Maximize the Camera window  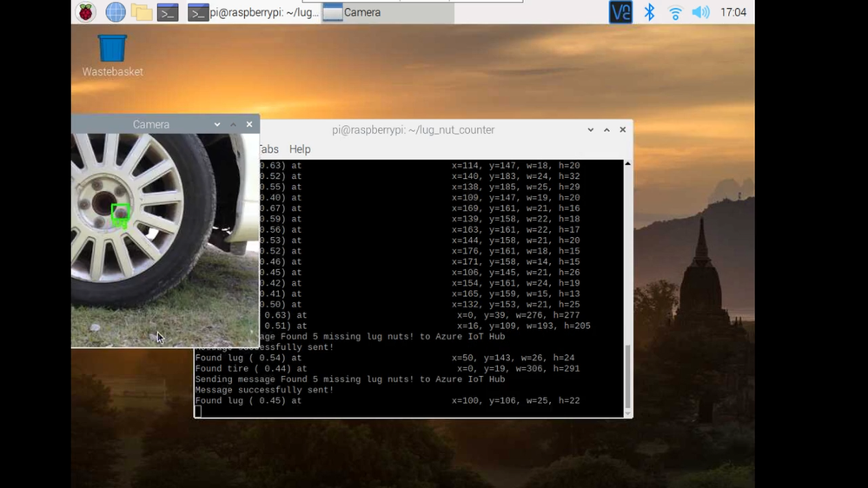pyautogui.click(x=233, y=124)
